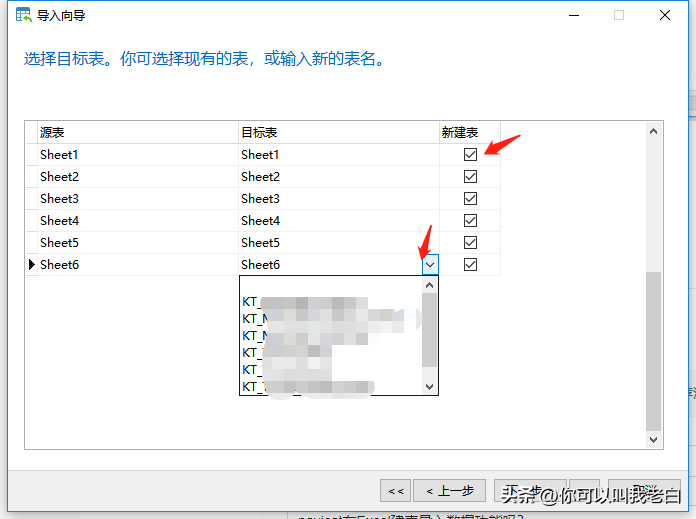Select the Sheet6 source table cell

click(x=138, y=265)
